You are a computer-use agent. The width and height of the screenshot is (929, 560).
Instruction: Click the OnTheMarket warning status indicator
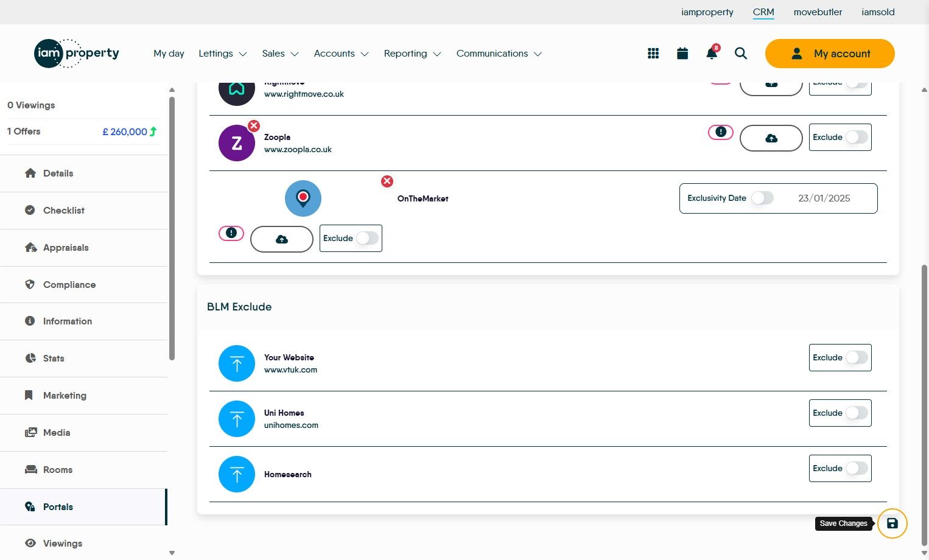(231, 233)
